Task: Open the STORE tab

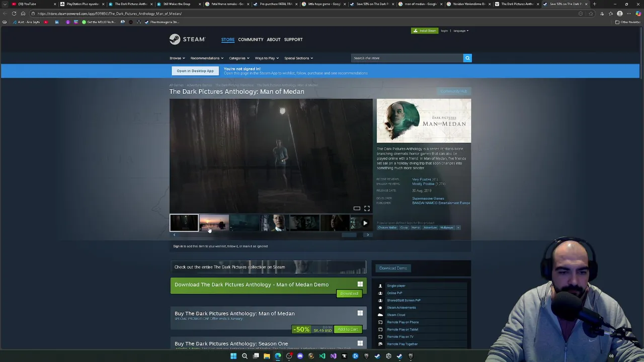Action: point(228,39)
